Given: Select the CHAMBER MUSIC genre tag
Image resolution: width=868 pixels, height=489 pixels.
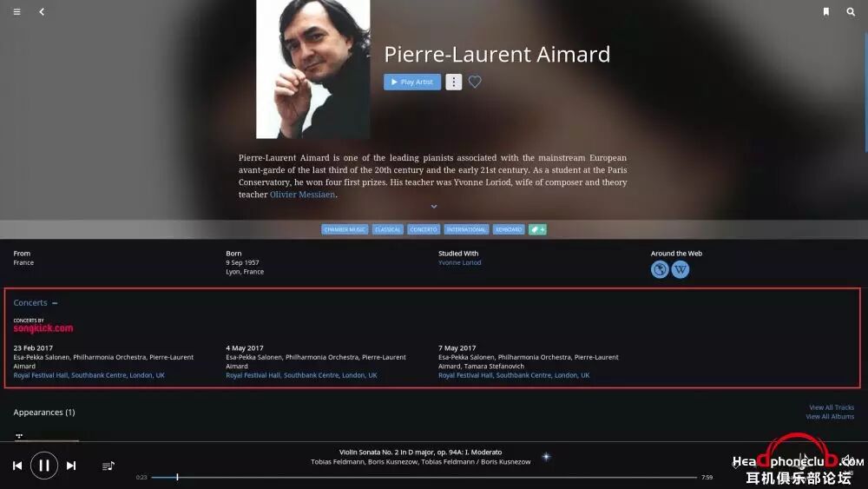Looking at the screenshot, I should click(345, 229).
